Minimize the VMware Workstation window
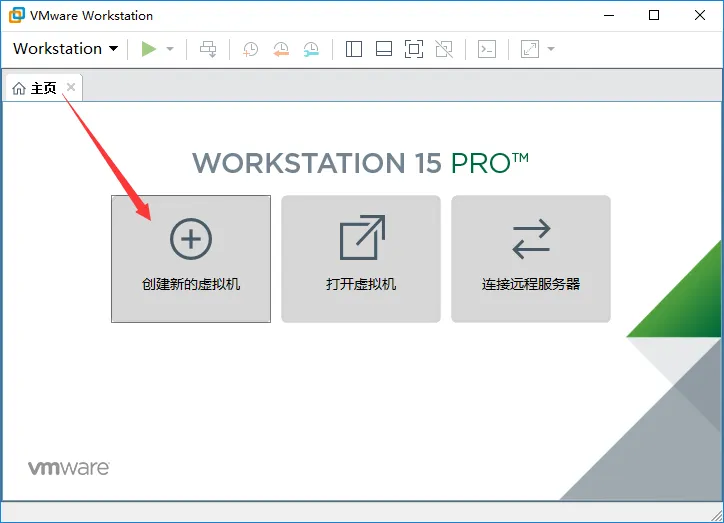 [x=609, y=15]
